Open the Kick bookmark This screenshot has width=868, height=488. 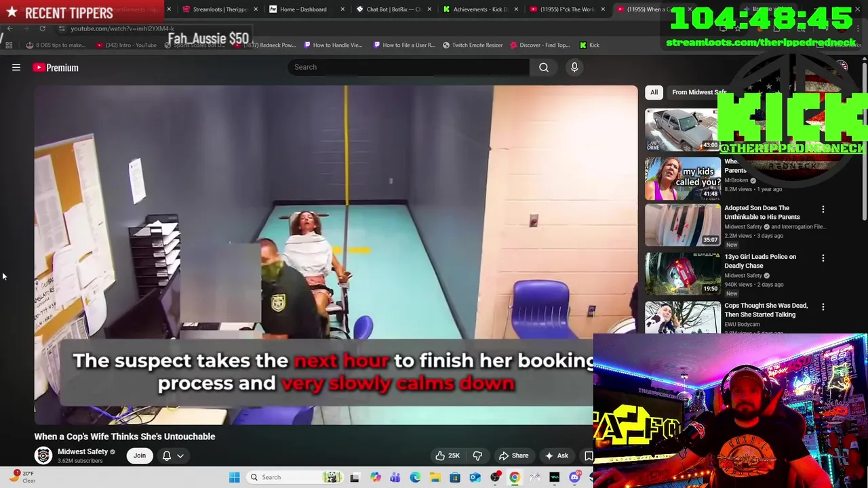(589, 45)
